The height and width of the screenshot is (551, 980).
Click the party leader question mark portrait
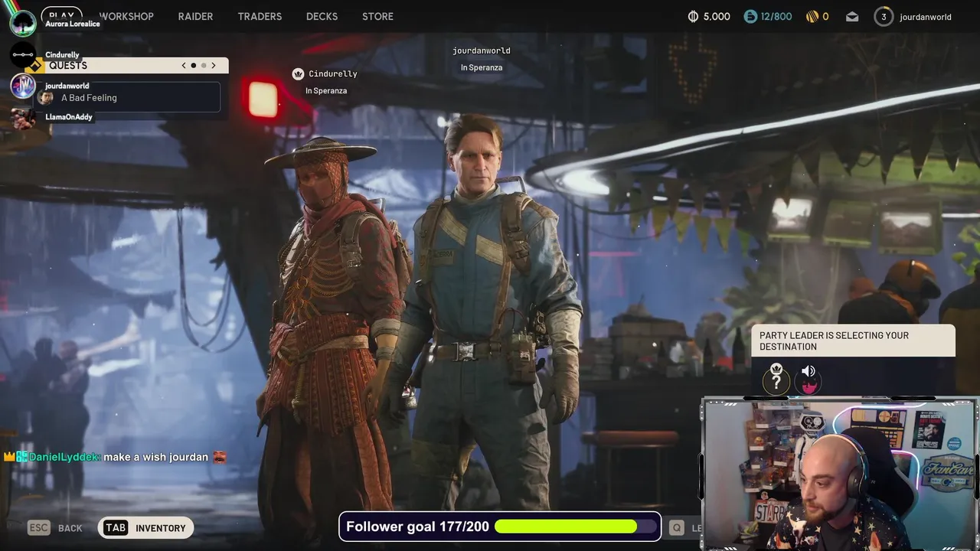tap(776, 380)
